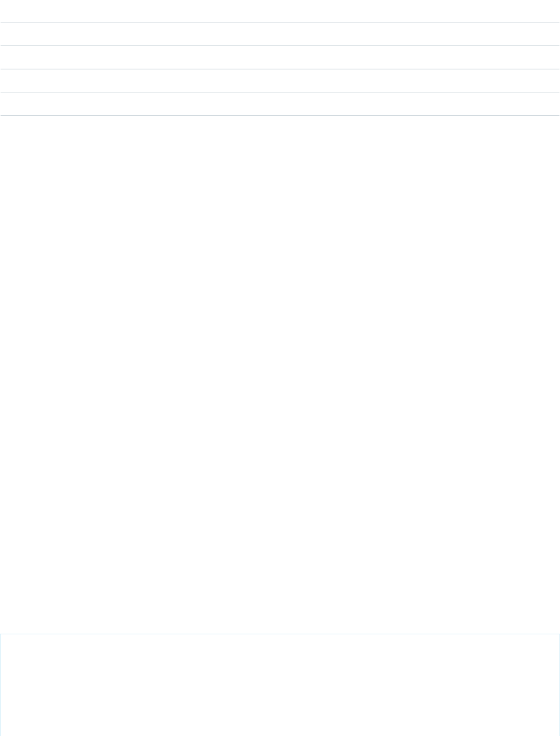Select the third empty table row
The image size is (560, 736).
coord(280,57)
